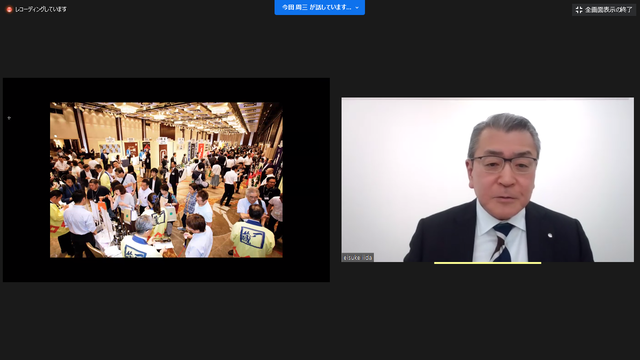Select the shared event photo
The height and width of the screenshot is (360, 640).
[166, 180]
